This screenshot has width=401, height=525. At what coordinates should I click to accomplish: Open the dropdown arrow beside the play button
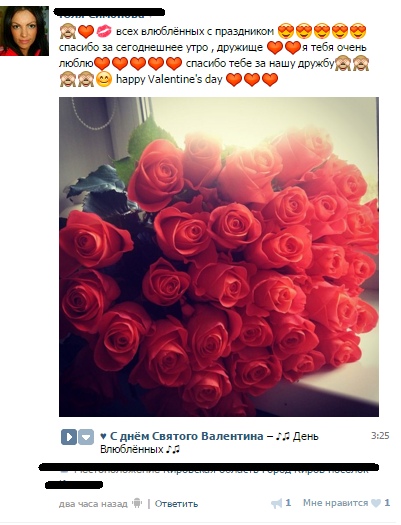click(x=86, y=437)
